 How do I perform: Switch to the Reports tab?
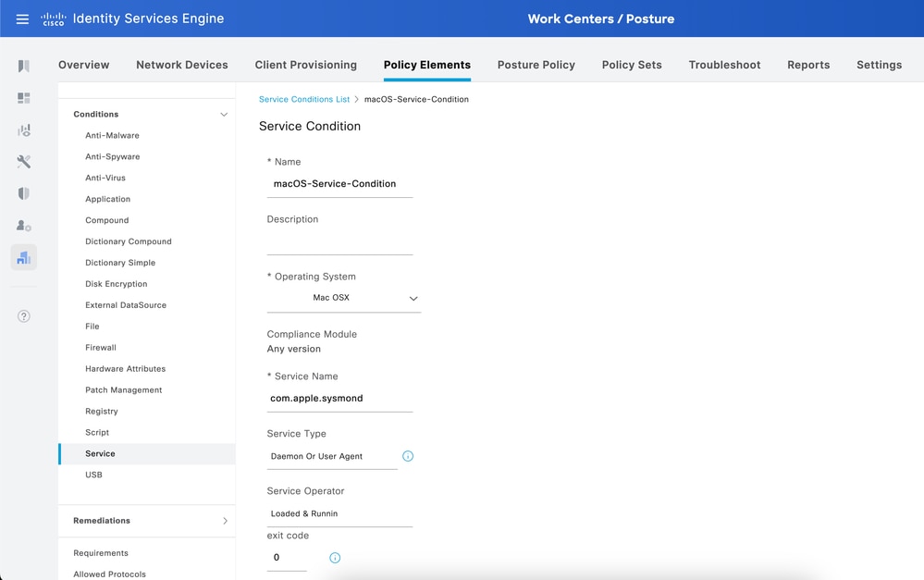[808, 65]
